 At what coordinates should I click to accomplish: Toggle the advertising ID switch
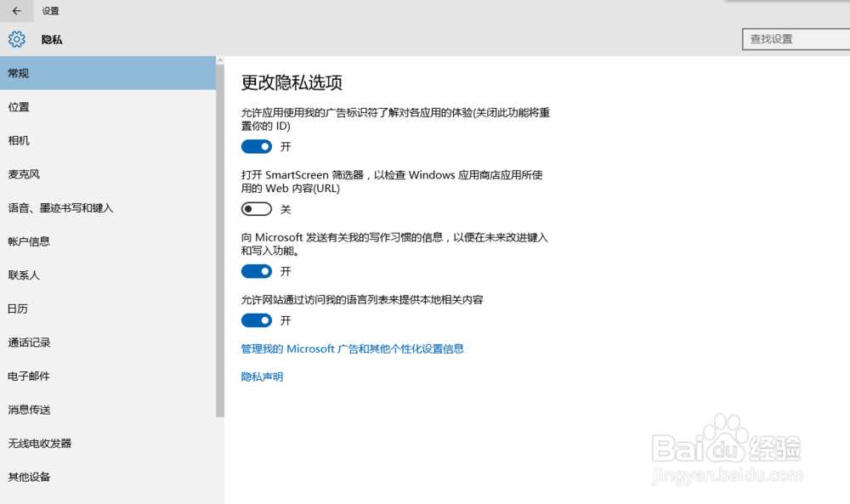(257, 146)
